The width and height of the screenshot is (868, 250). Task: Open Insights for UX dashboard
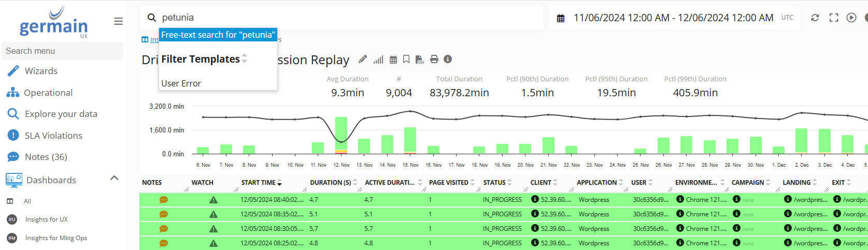pyautogui.click(x=47, y=219)
